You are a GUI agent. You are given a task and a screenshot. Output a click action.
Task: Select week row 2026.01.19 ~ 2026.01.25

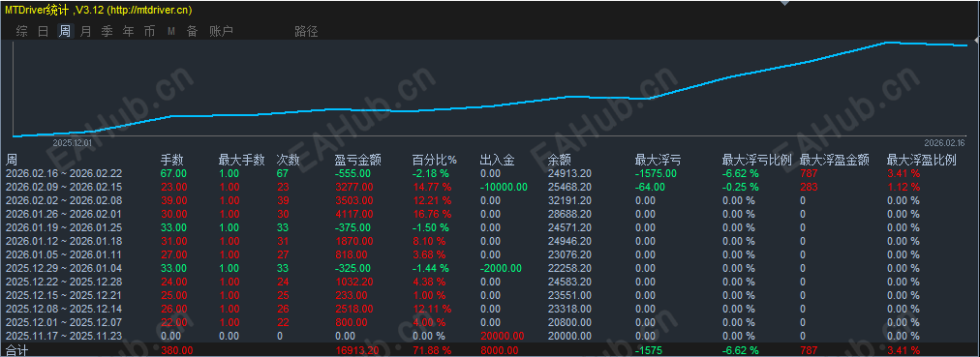pos(490,227)
